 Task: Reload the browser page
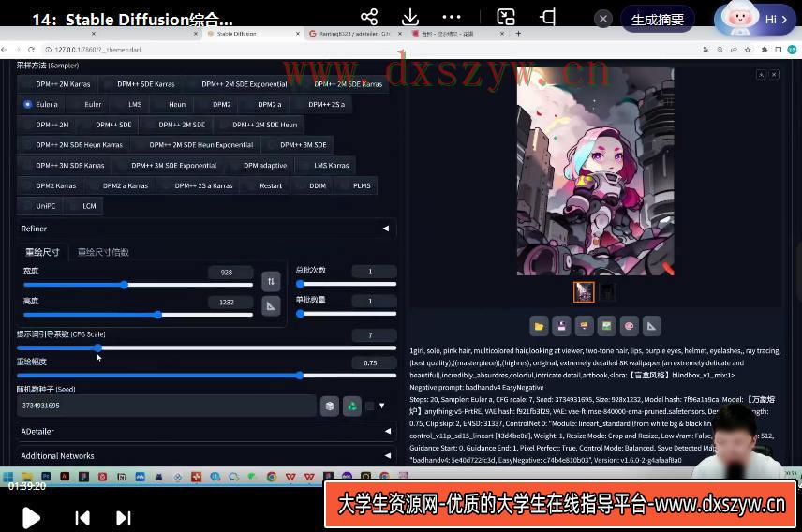pyautogui.click(x=31, y=50)
